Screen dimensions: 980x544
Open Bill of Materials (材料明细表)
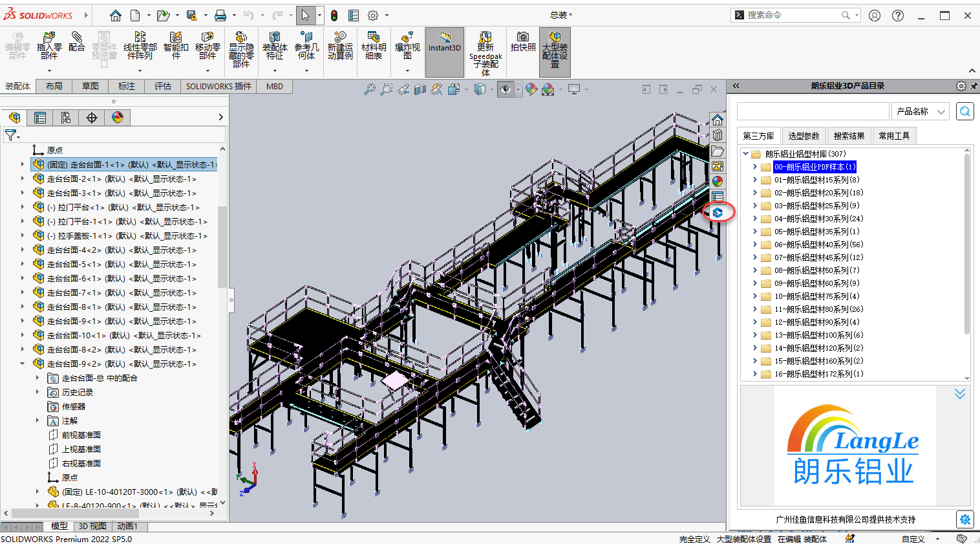click(x=374, y=45)
